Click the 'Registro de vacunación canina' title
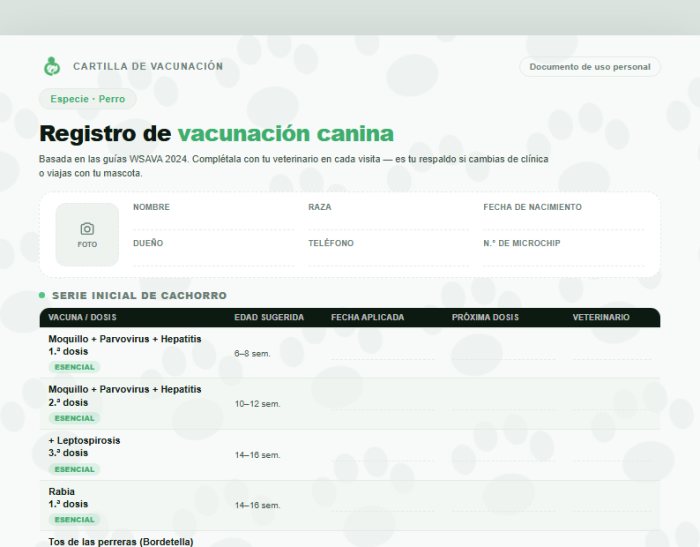Screen dimensions: 700x547 point(217,134)
